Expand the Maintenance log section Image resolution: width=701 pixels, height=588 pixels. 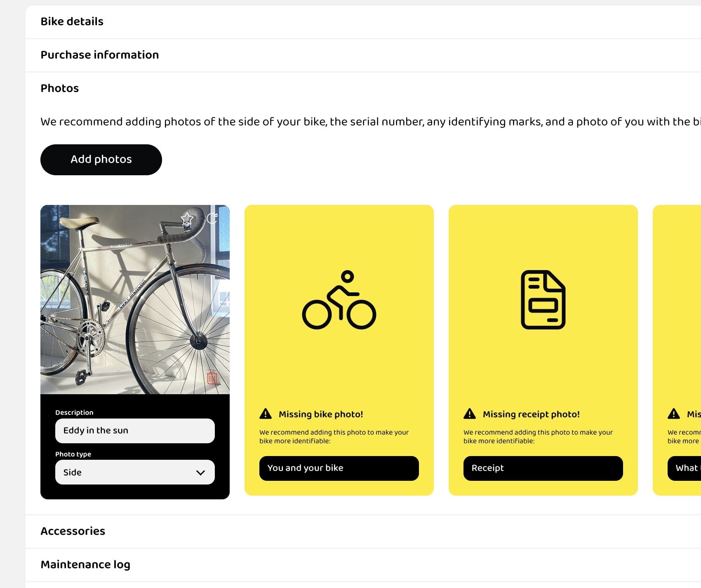(85, 564)
